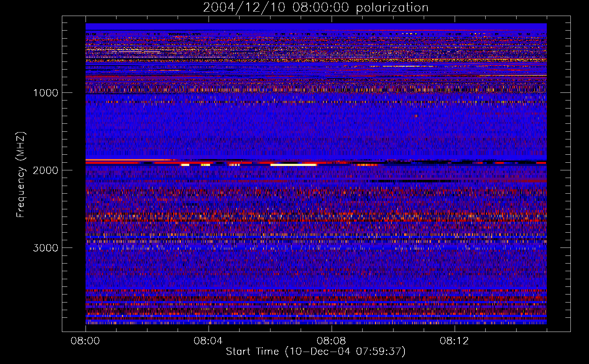Click the solid blue band atop the spectrogram
Image resolution: width=589 pixels, height=364 pixels.
pos(315,26)
